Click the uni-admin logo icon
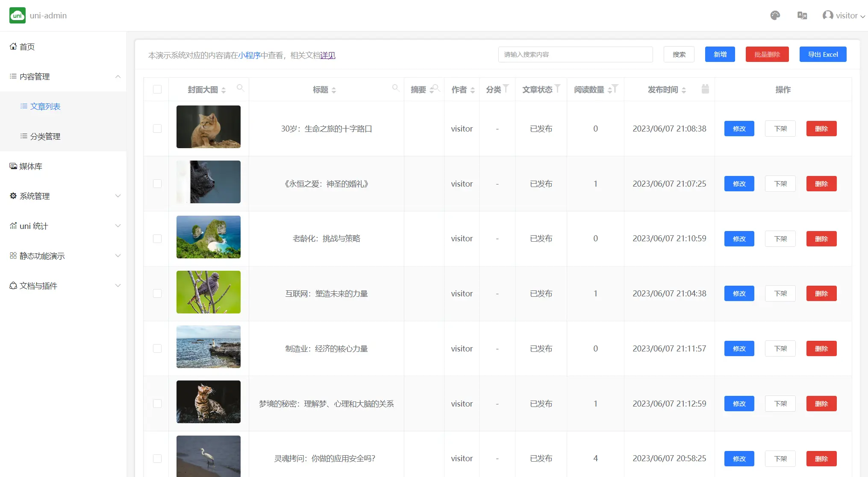The width and height of the screenshot is (868, 477). [18, 15]
